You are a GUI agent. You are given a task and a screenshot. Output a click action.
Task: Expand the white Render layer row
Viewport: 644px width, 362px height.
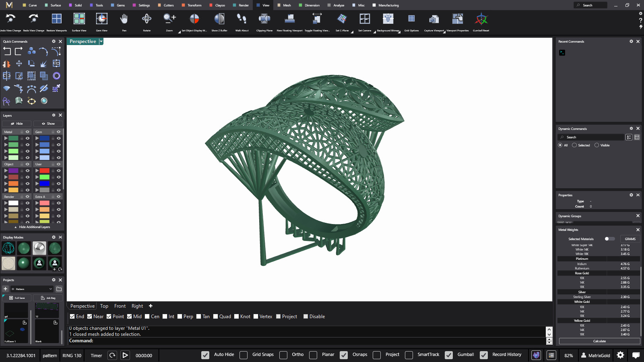(x=6, y=203)
